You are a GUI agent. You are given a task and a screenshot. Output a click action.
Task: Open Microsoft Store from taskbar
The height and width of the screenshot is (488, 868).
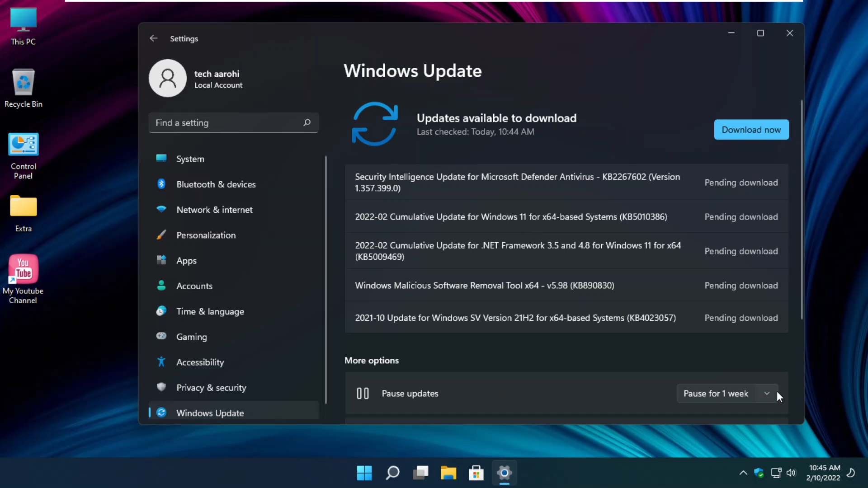coord(476,473)
